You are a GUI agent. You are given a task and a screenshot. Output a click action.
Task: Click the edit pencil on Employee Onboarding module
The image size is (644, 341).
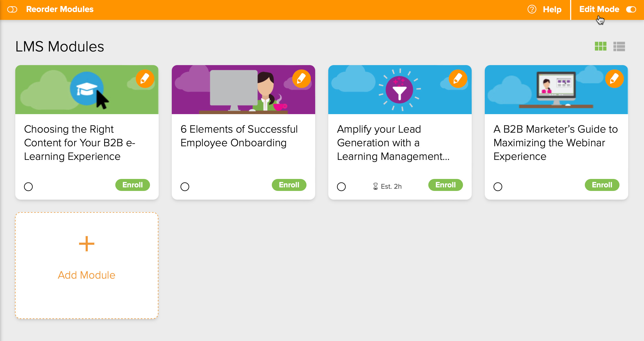click(x=301, y=79)
